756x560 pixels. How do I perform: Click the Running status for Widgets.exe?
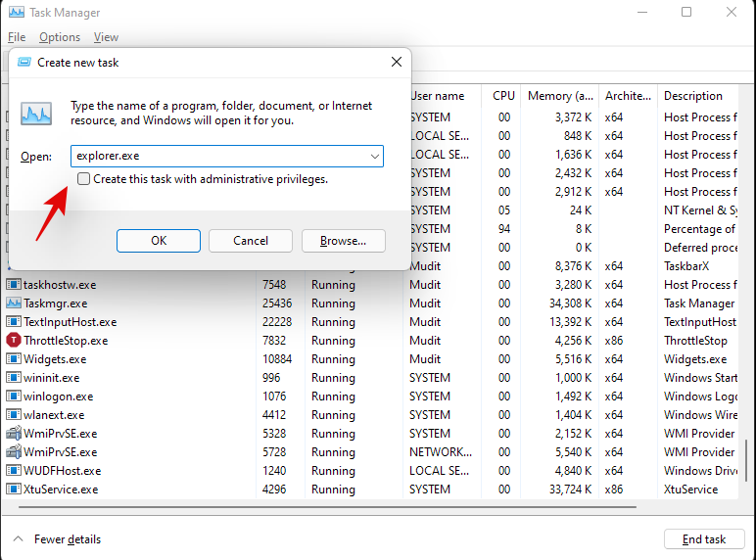pos(333,359)
